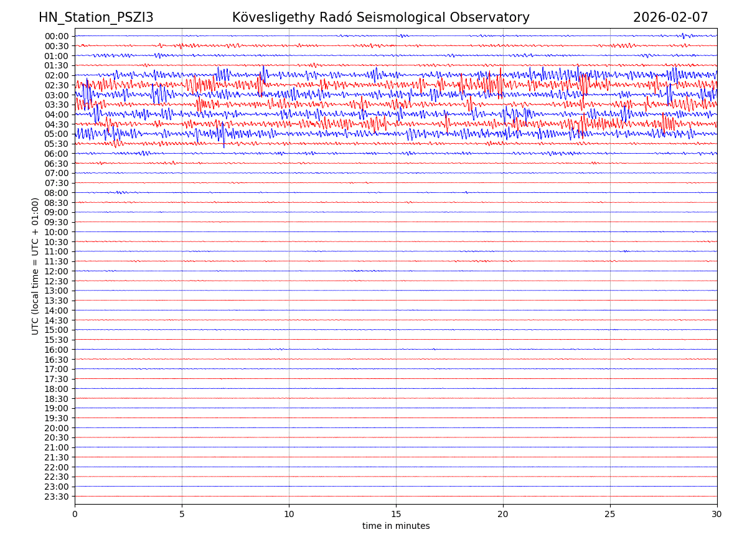This screenshot has height=560, width=747.
Task: Select the 00:00 trace row label
Action: pyautogui.click(x=57, y=36)
